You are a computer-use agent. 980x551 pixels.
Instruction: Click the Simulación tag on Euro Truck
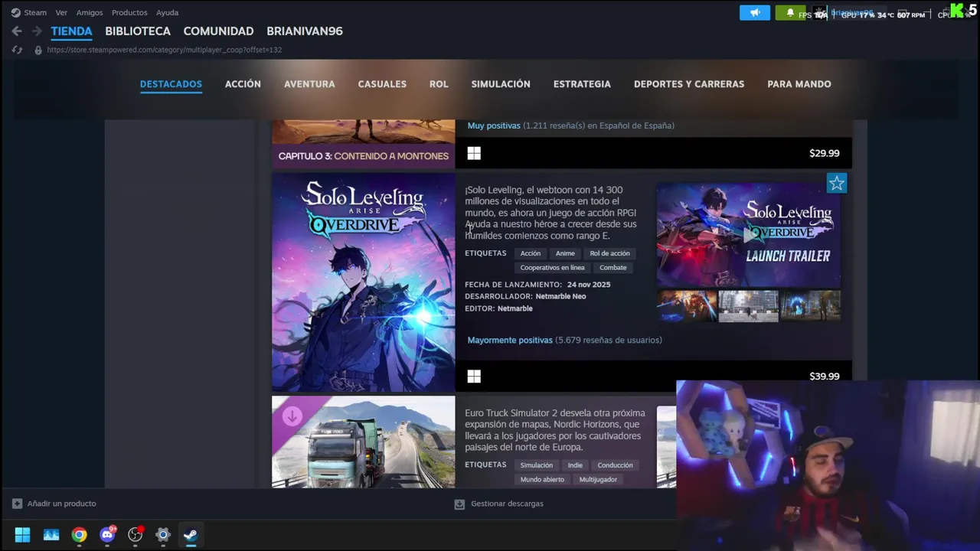(x=537, y=465)
